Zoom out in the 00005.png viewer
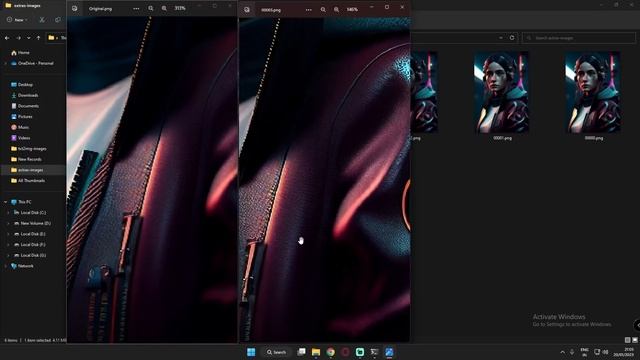 (x=323, y=9)
